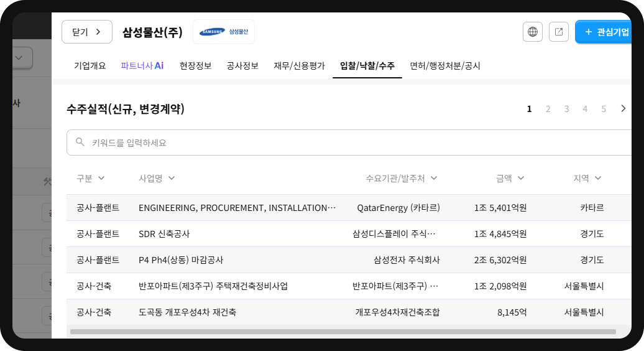Go to page 5
This screenshot has height=351, width=644.
click(x=604, y=109)
